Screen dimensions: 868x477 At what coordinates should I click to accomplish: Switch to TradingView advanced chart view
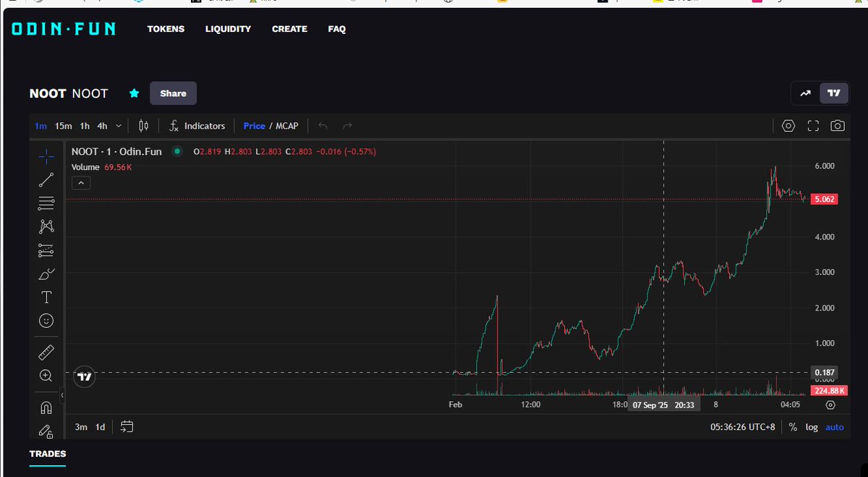tap(834, 93)
